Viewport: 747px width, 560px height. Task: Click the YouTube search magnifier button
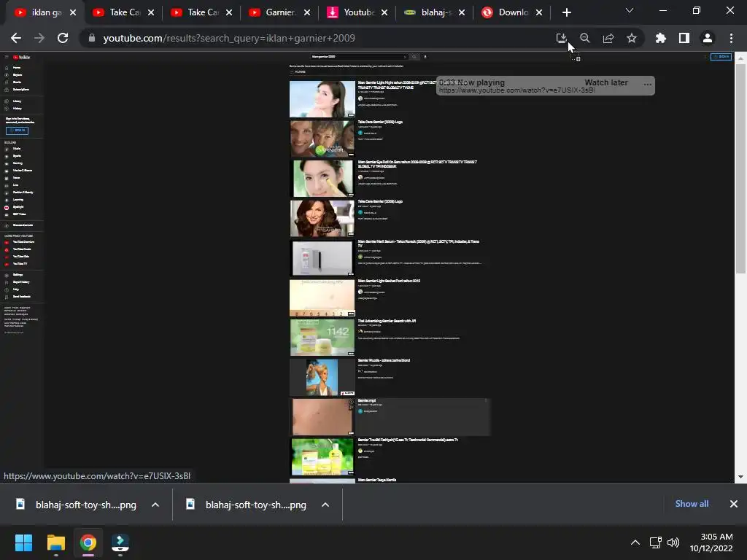click(414, 57)
